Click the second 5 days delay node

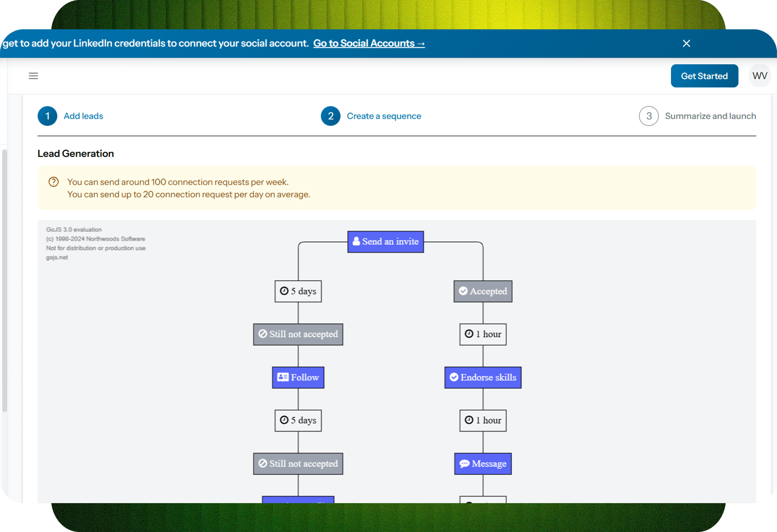(x=298, y=420)
